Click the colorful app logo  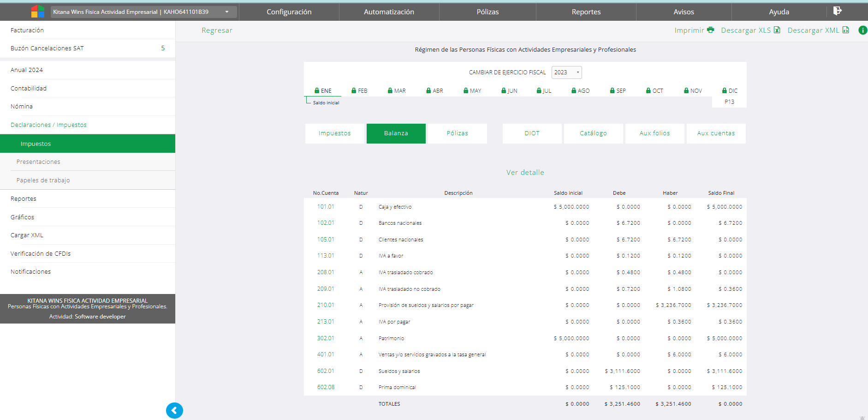(x=37, y=12)
